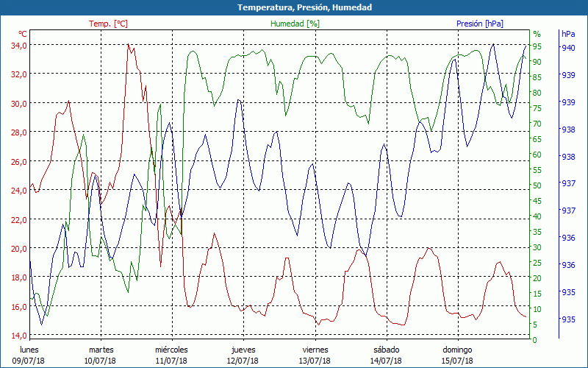Click the 15 humidity axis value
Viewport: 588px width, 368px height.
(x=537, y=294)
